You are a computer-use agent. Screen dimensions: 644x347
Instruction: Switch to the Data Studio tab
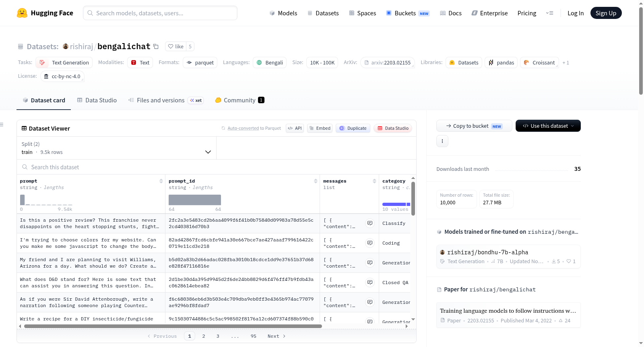coord(97,100)
